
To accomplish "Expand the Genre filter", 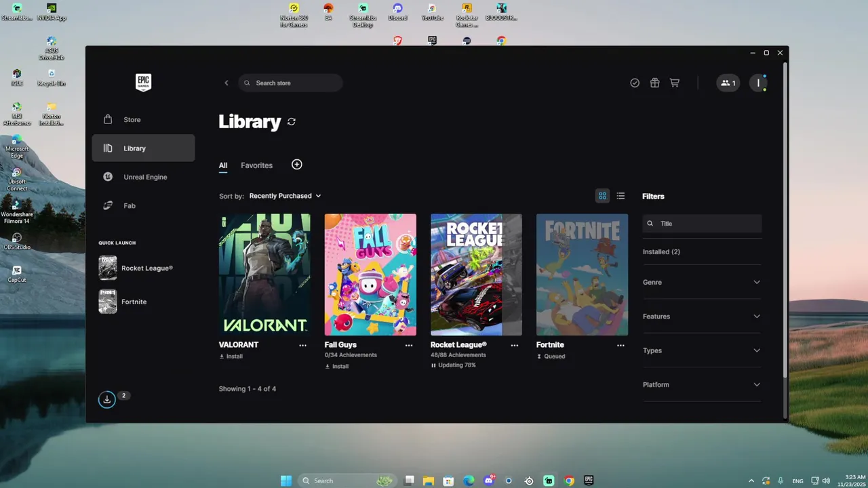I will click(702, 282).
